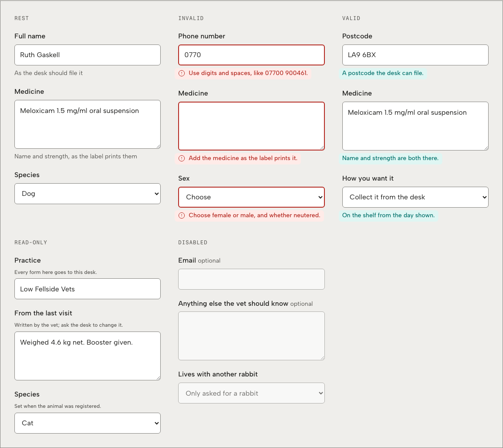Image resolution: width=503 pixels, height=448 pixels.
Task: Click the 'As the desk should file it' hint
Action: [48, 73]
